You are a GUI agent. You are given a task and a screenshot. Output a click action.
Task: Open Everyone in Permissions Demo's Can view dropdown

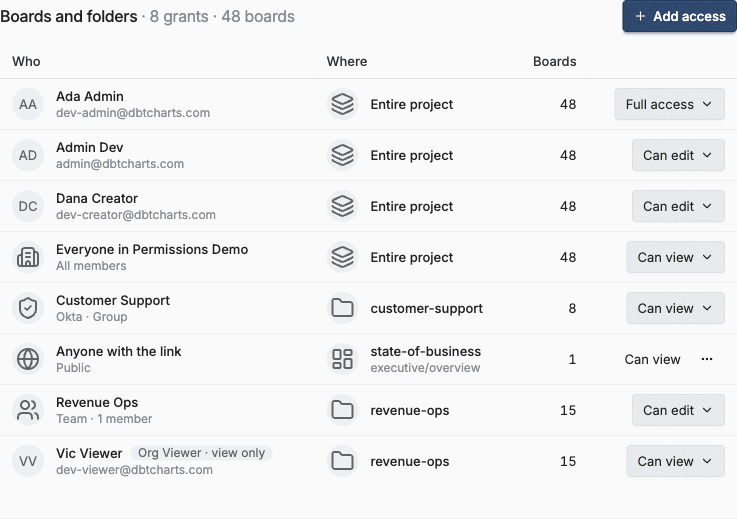[675, 257]
